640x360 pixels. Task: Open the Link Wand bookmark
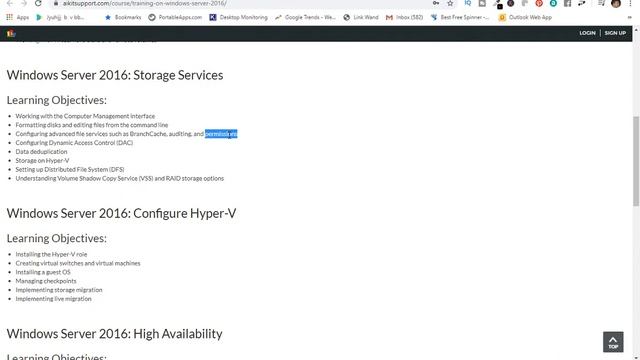[x=361, y=17]
